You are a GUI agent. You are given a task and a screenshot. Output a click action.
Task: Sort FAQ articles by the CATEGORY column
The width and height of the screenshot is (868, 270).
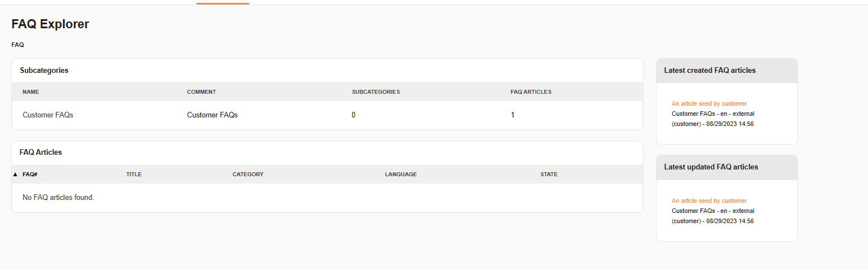248,175
